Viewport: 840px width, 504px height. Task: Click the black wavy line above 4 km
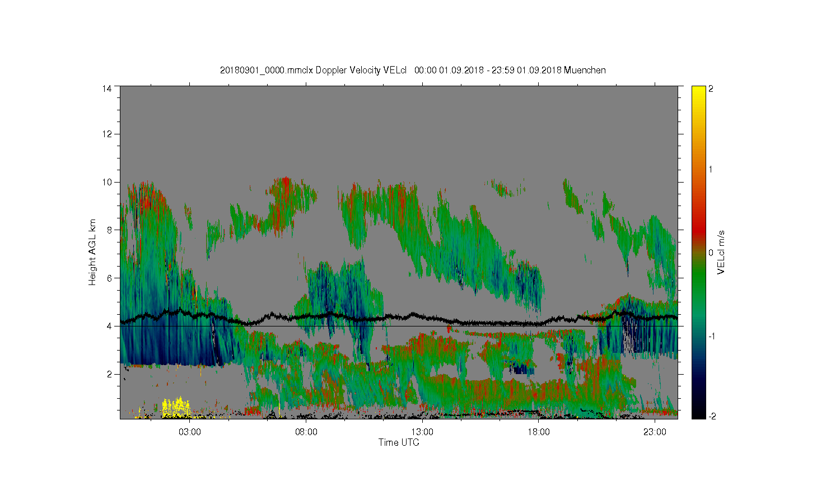(399, 318)
